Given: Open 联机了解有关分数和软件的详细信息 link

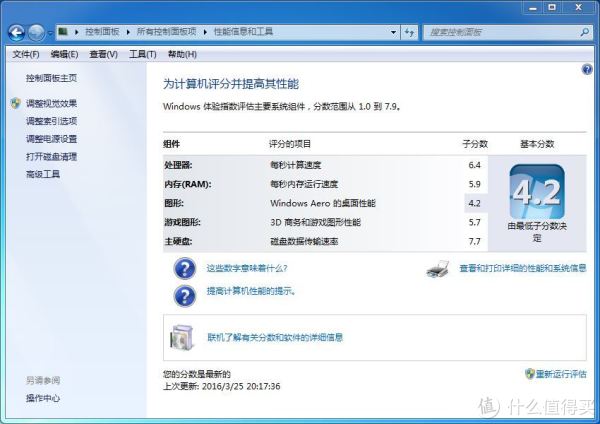Looking at the screenshot, I should pos(275,338).
